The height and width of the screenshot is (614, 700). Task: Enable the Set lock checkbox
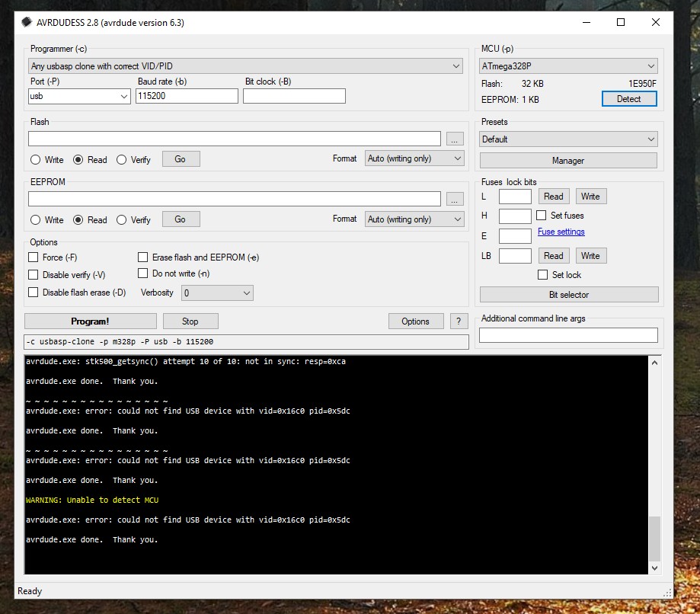pyautogui.click(x=543, y=275)
